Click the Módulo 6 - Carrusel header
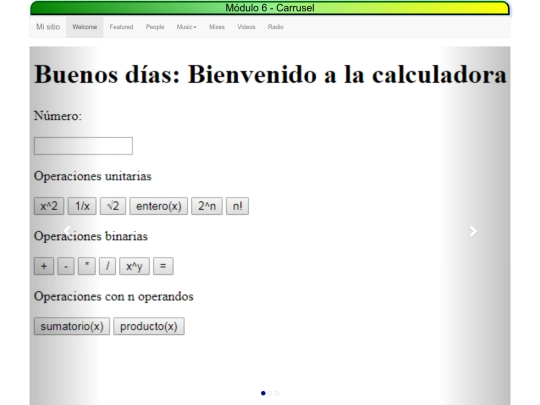 [x=270, y=8]
